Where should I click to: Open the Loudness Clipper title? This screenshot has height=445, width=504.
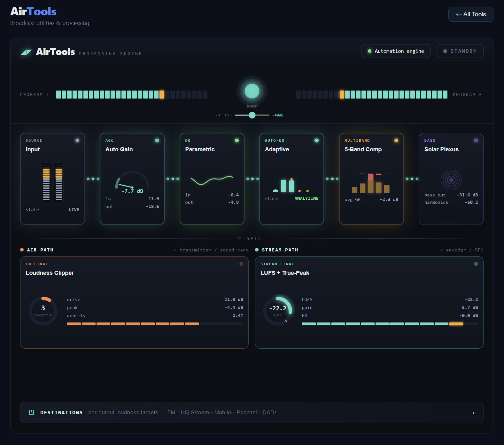pos(50,273)
